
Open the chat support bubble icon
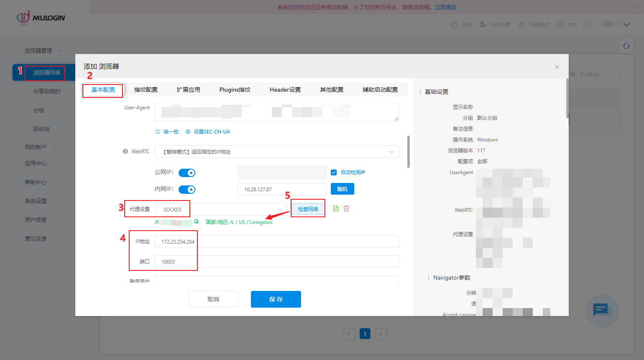coord(602,311)
